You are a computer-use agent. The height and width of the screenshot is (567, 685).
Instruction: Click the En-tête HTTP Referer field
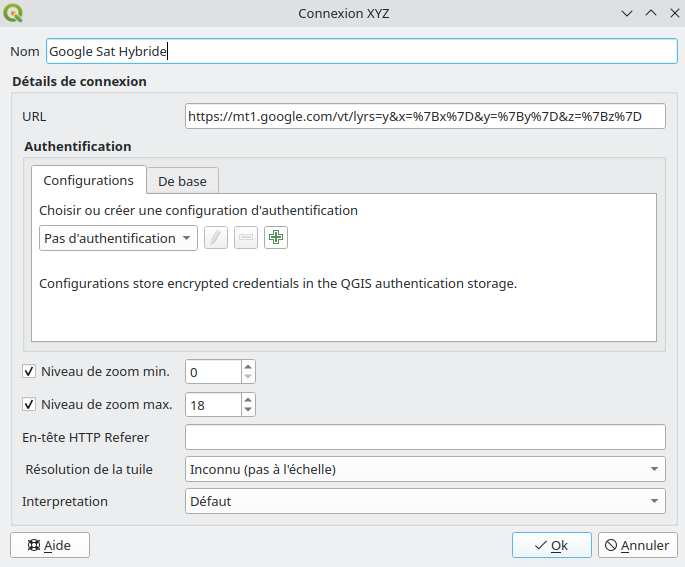(x=425, y=437)
